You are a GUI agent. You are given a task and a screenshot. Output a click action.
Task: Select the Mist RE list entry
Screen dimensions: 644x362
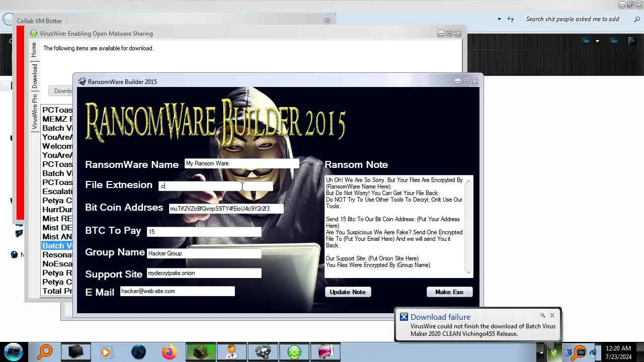point(57,219)
